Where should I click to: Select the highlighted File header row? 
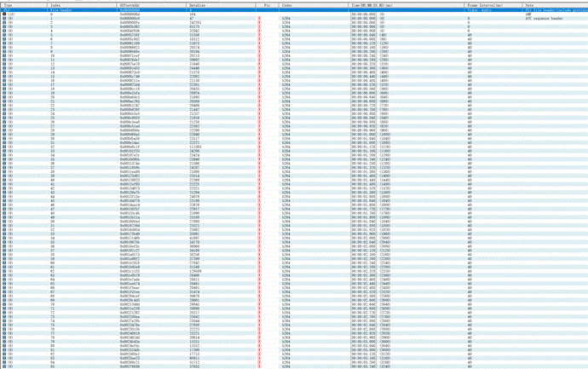294,10
